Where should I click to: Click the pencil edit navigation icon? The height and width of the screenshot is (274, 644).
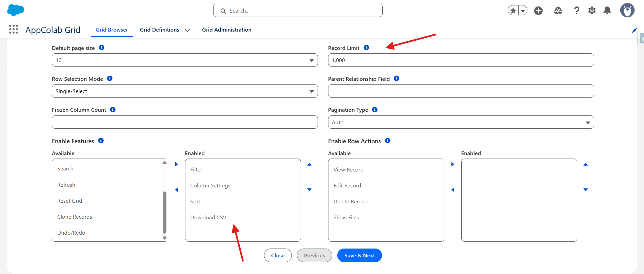pyautogui.click(x=634, y=31)
